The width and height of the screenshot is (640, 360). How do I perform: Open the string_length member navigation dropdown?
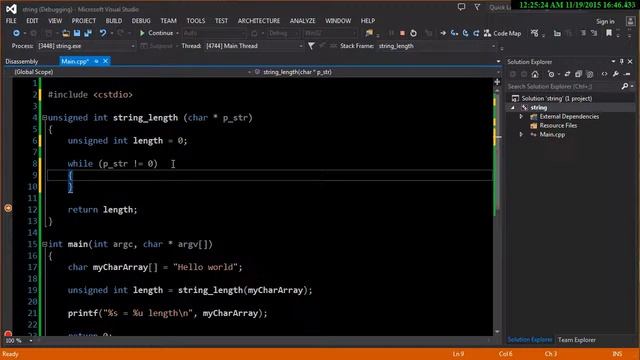click(x=377, y=72)
